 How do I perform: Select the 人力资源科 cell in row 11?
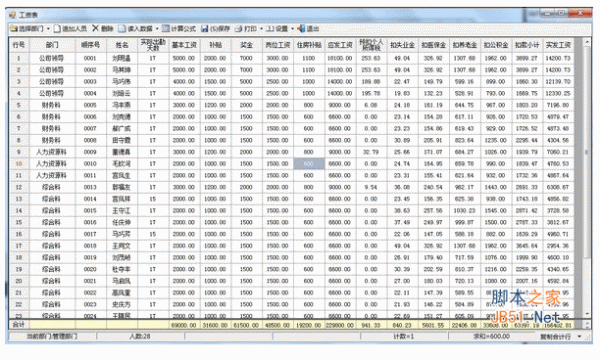click(x=52, y=176)
